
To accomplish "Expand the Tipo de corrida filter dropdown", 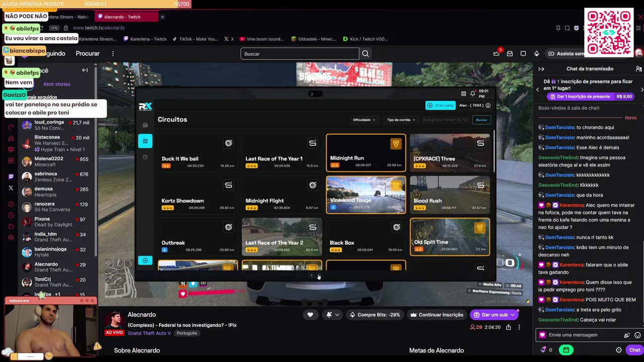I will tap(401, 120).
